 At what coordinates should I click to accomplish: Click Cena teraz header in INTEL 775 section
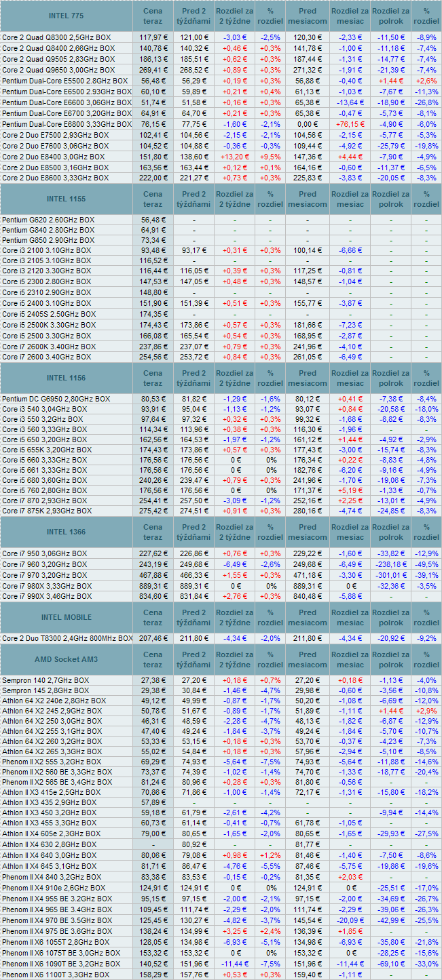click(x=153, y=16)
